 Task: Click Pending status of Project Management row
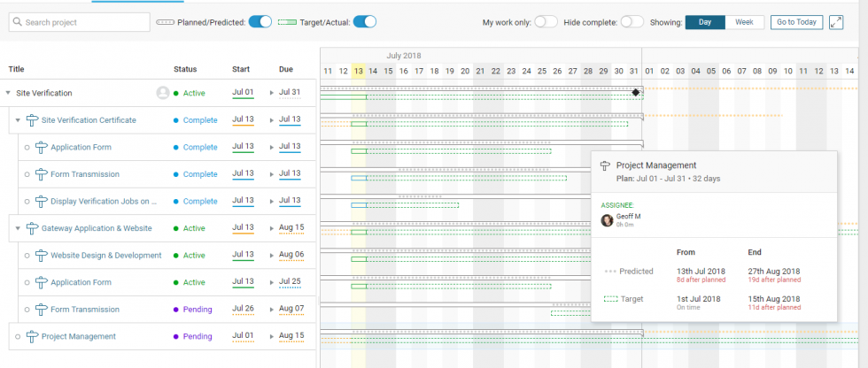pos(193,336)
